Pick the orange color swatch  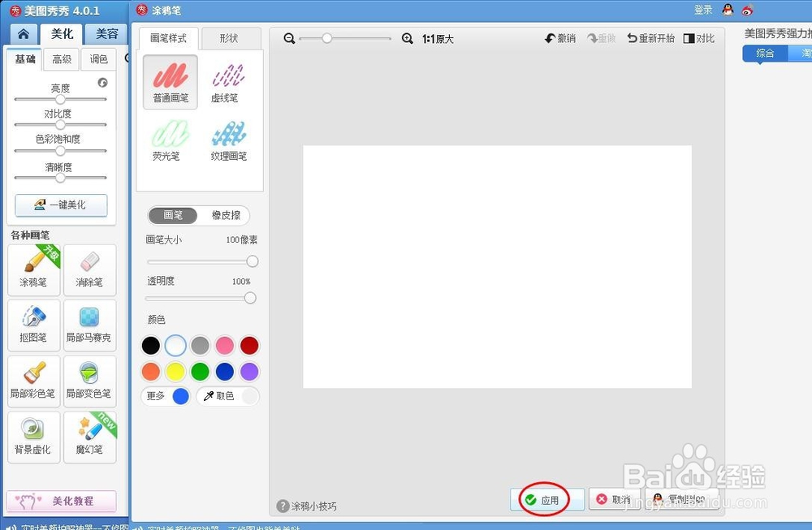click(151, 371)
